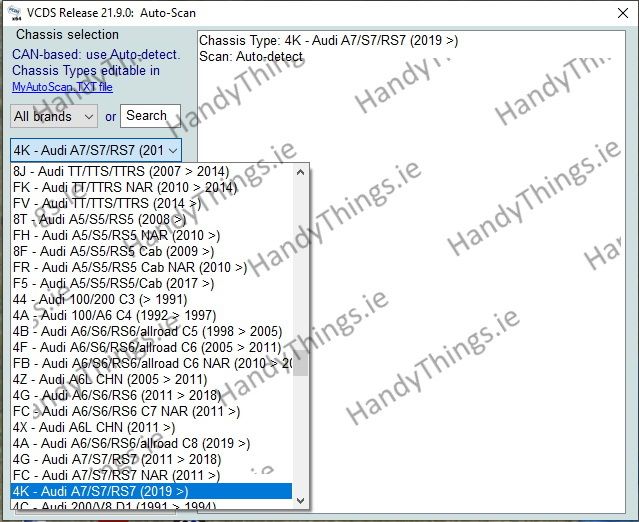The width and height of the screenshot is (639, 522).
Task: Click the chassis list scroll up arrow
Action: [300, 172]
